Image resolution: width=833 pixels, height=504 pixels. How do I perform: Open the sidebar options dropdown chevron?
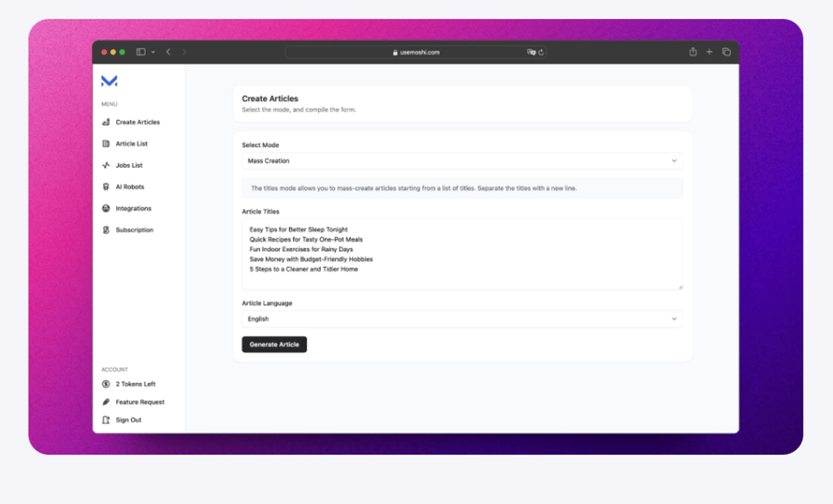click(x=153, y=52)
